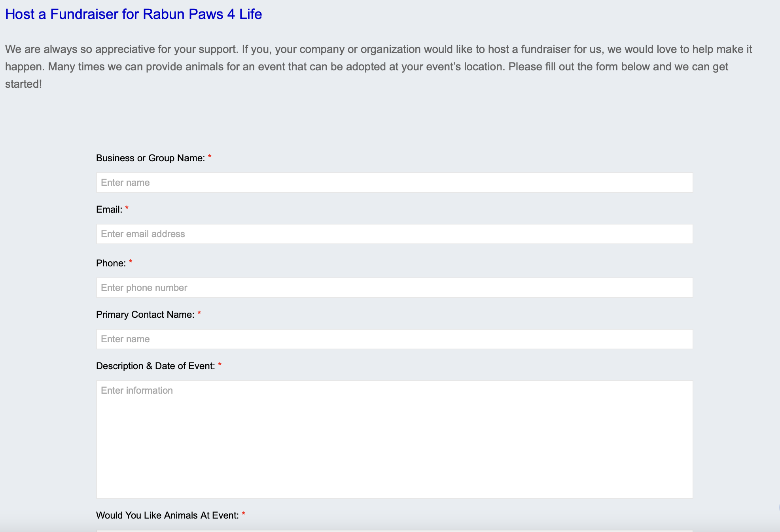
Task: Click the Primary Contact Name field
Action: click(394, 339)
